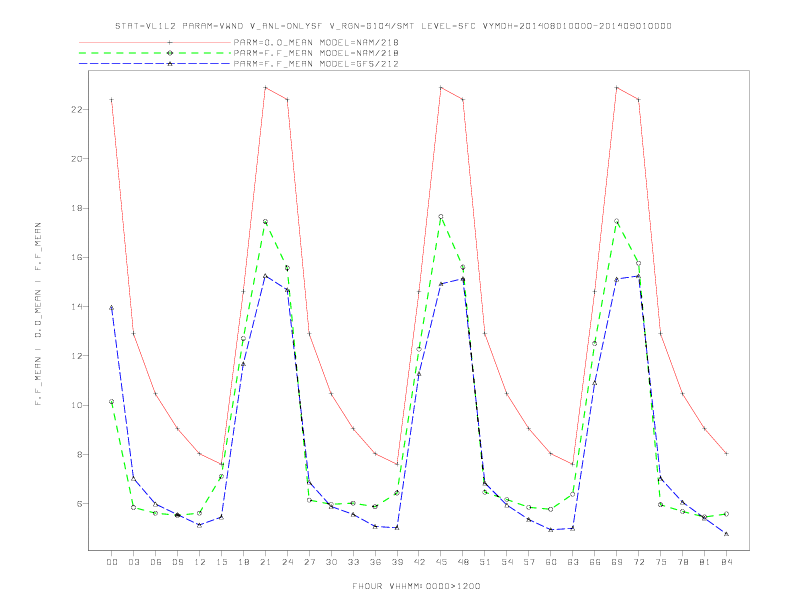Click the green F.F_MEAN NAM/218 legend label

[316, 53]
